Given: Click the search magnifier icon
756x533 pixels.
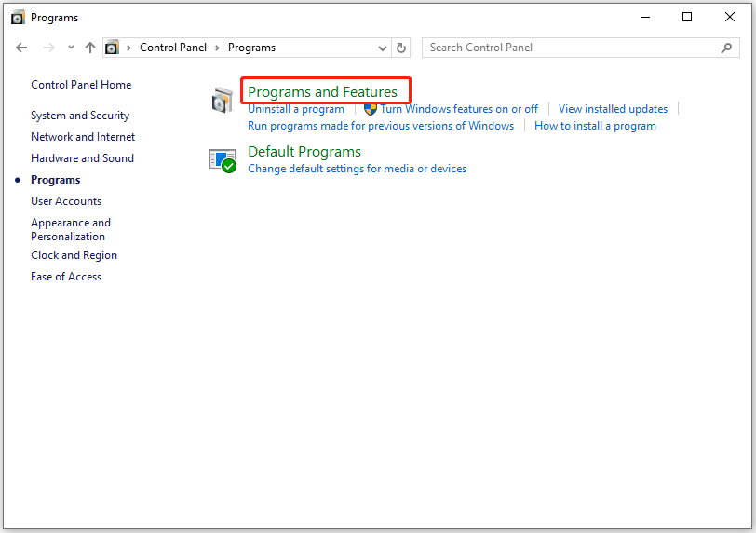Looking at the screenshot, I should (x=726, y=48).
